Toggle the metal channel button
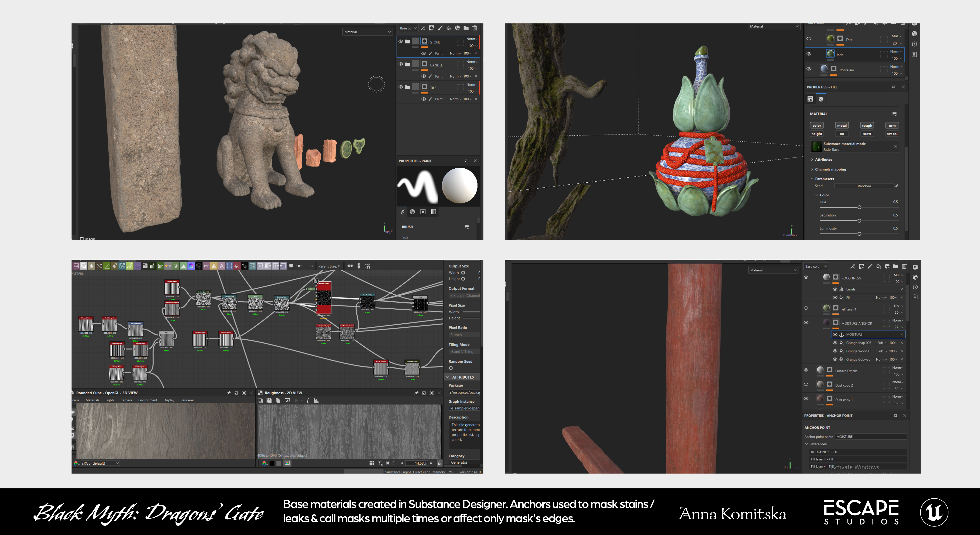This screenshot has width=980, height=535. 842,125
